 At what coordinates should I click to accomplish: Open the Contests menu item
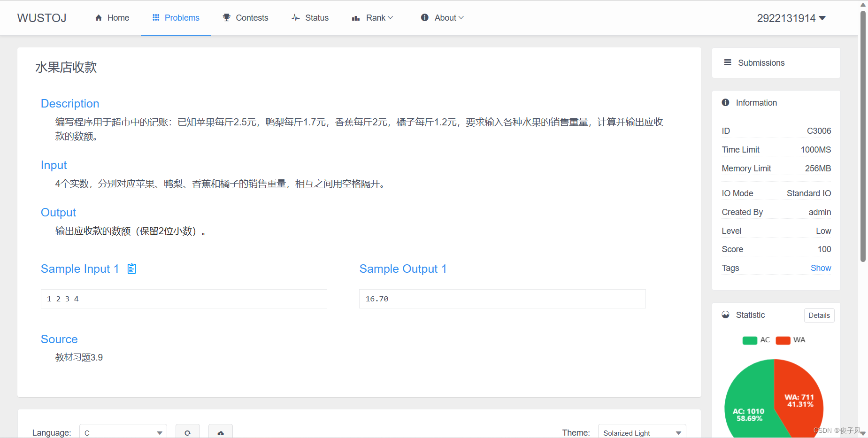(x=246, y=18)
